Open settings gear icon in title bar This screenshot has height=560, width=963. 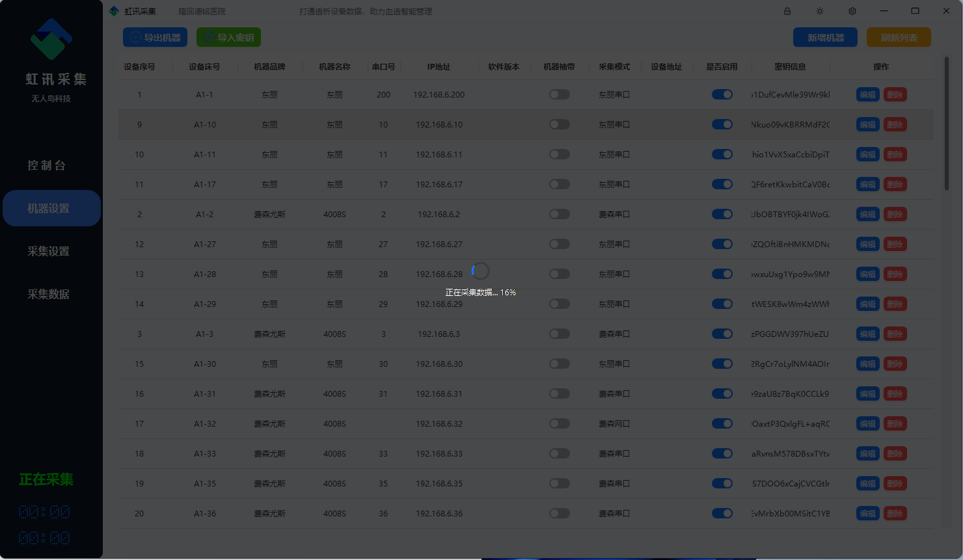tap(852, 11)
